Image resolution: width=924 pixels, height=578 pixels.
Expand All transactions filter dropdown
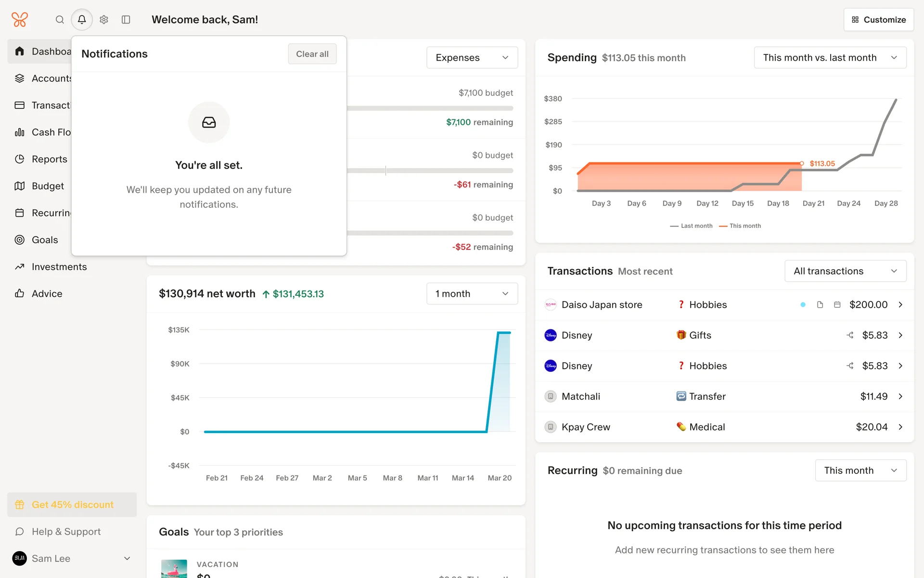click(845, 271)
